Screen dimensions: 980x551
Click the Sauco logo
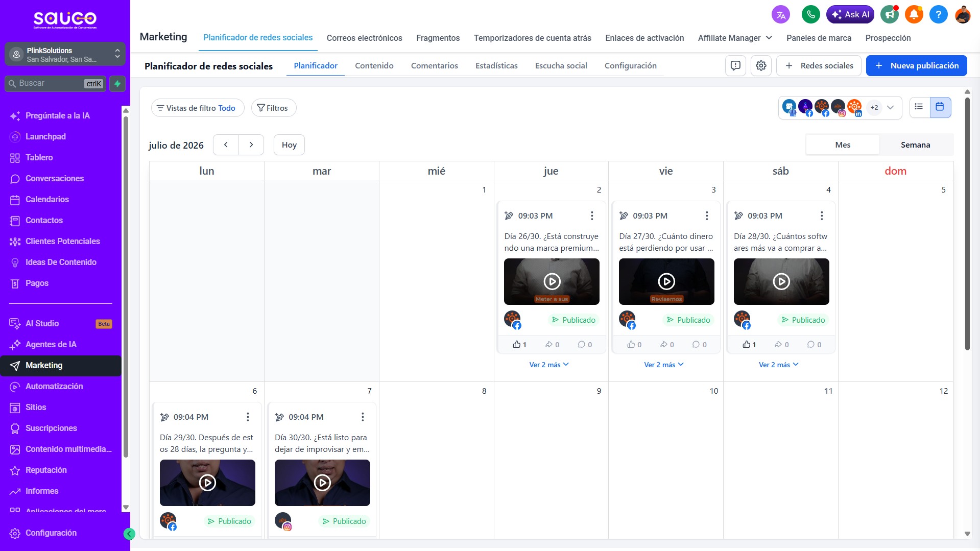pyautogui.click(x=65, y=19)
